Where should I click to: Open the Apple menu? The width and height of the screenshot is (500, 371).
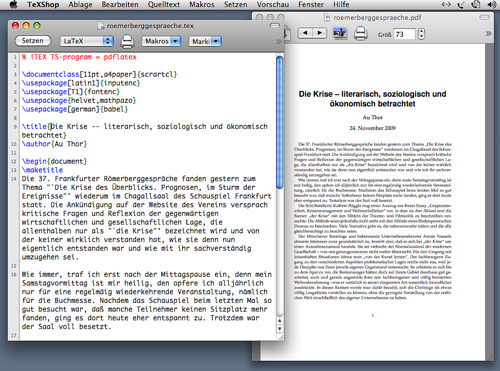13,5
